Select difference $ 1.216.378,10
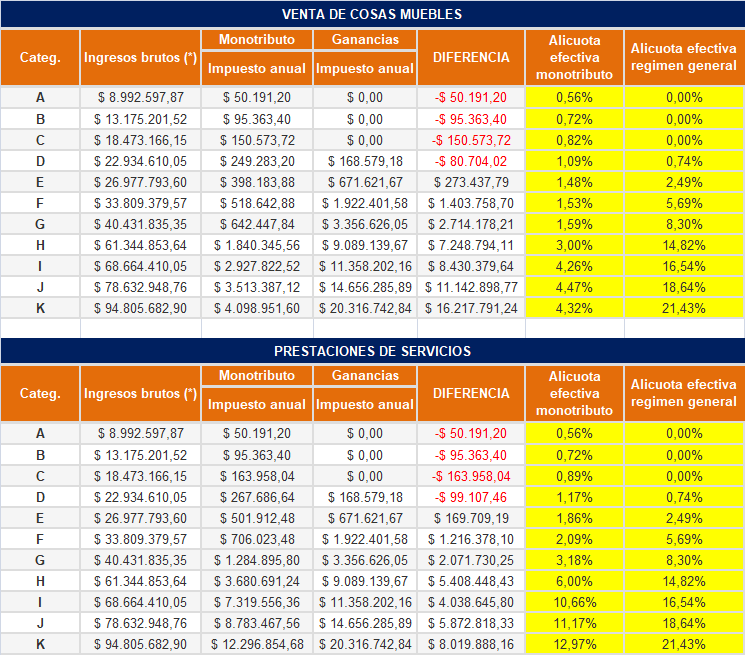Screen dimensions: 745x655 click(471, 539)
